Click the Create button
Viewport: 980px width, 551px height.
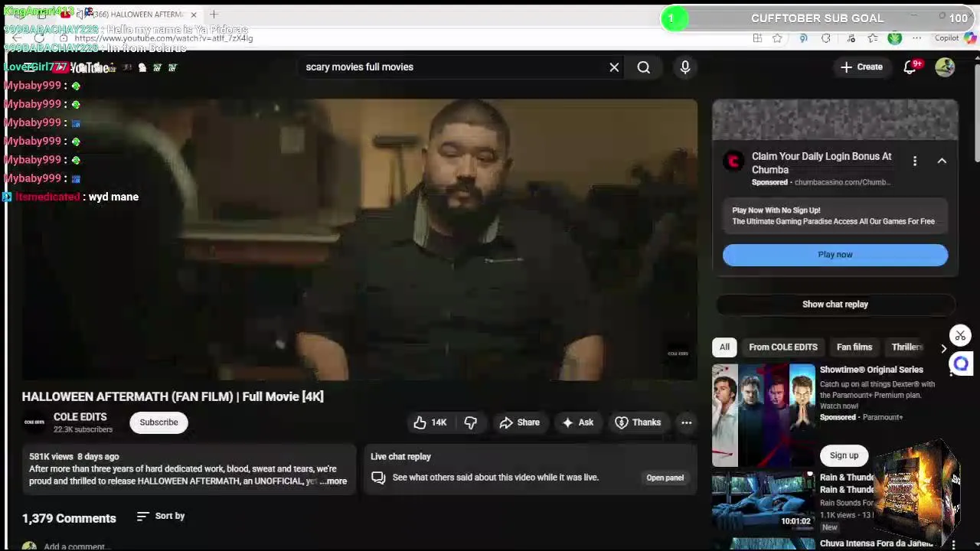861,67
